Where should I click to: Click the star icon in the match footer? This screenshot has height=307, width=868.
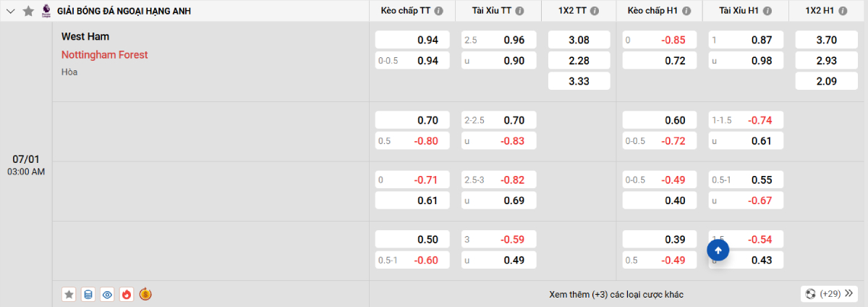tap(69, 294)
